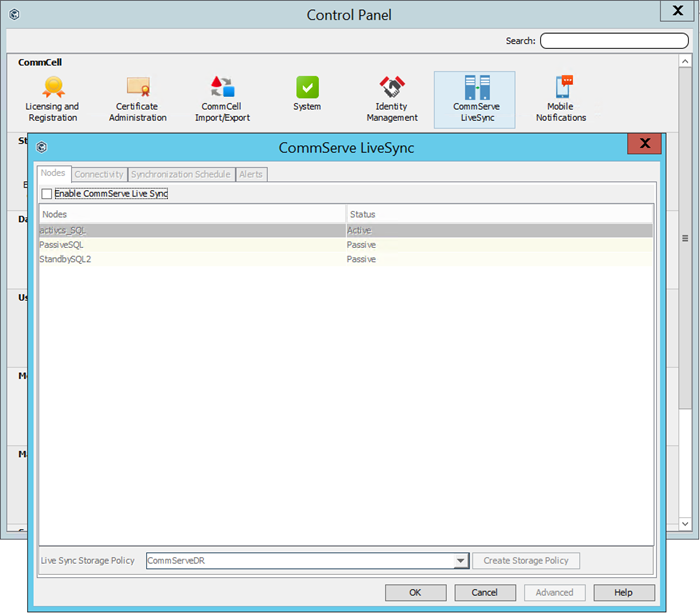Viewport: 700px width, 614px height.
Task: Click the Control Panel Search field
Action: (614, 41)
